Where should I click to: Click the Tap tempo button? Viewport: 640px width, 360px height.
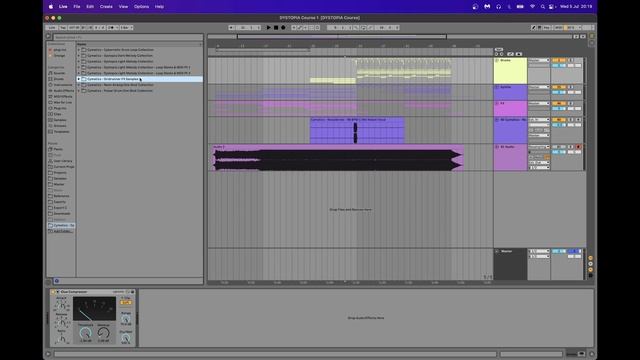pos(63,28)
